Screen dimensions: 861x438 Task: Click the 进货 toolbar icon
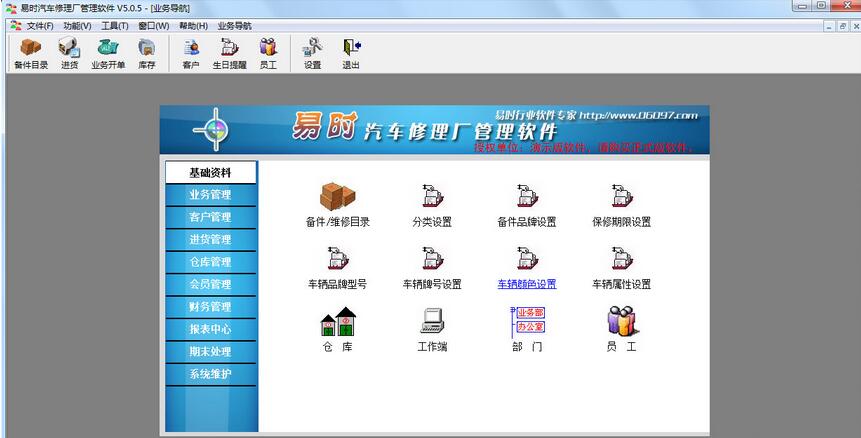tap(70, 54)
